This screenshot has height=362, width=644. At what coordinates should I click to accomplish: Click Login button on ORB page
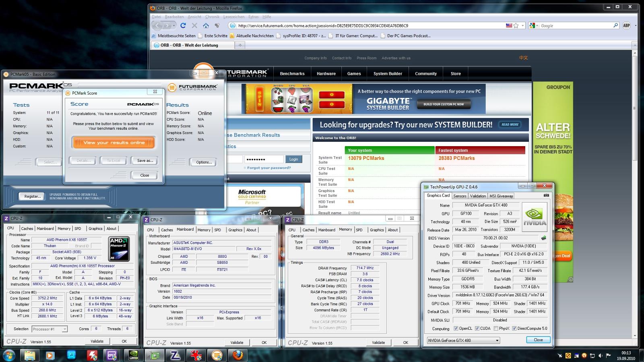click(294, 159)
